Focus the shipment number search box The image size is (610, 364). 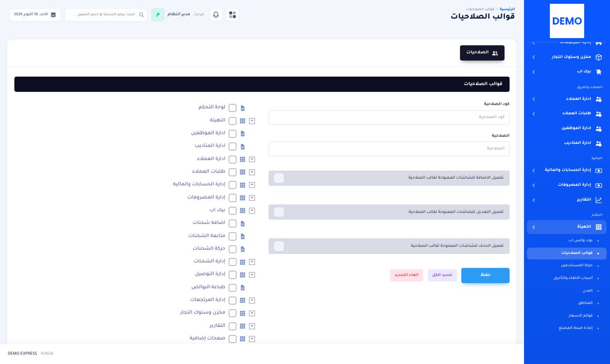(x=106, y=15)
